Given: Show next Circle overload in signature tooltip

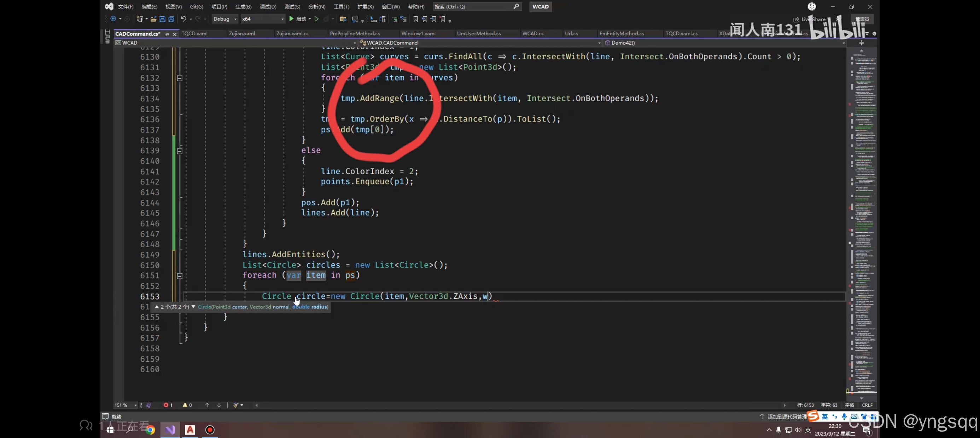Looking at the screenshot, I should pos(193,307).
